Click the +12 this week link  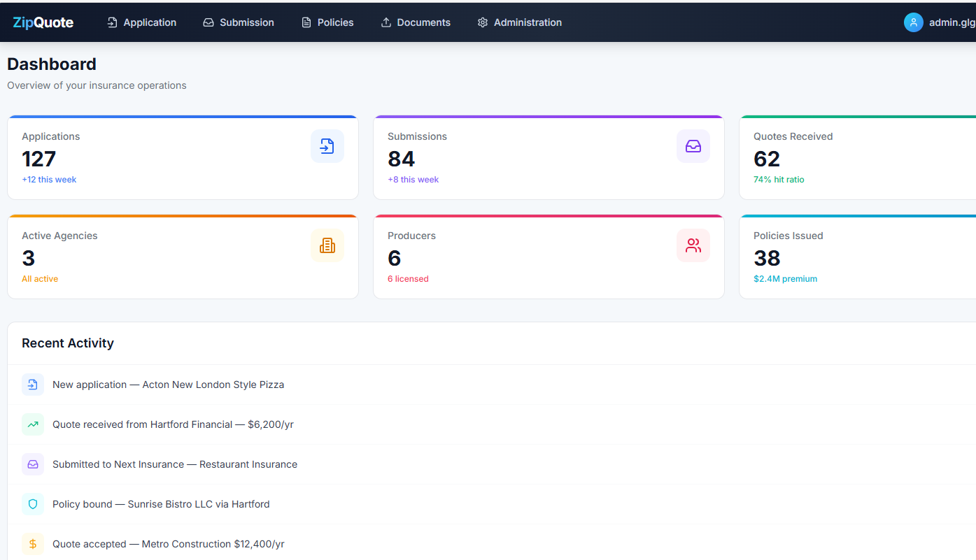coord(49,180)
